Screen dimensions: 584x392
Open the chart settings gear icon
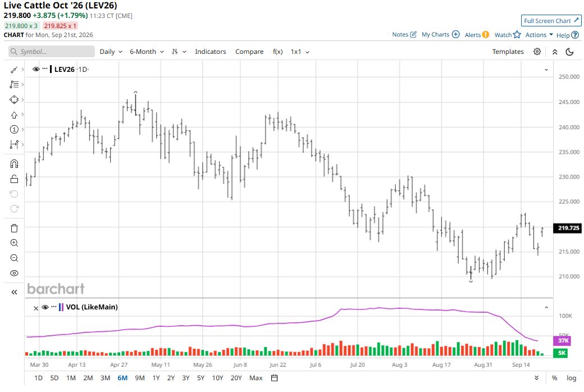[x=537, y=52]
